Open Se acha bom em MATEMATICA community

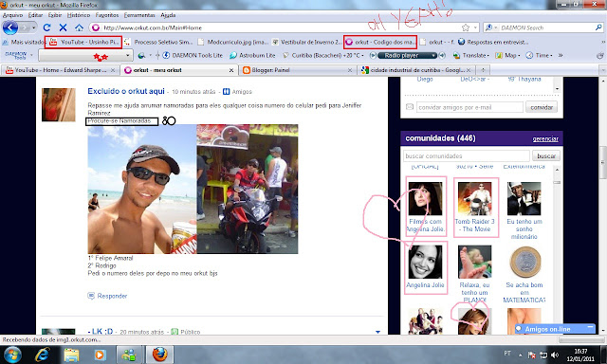[x=524, y=274]
